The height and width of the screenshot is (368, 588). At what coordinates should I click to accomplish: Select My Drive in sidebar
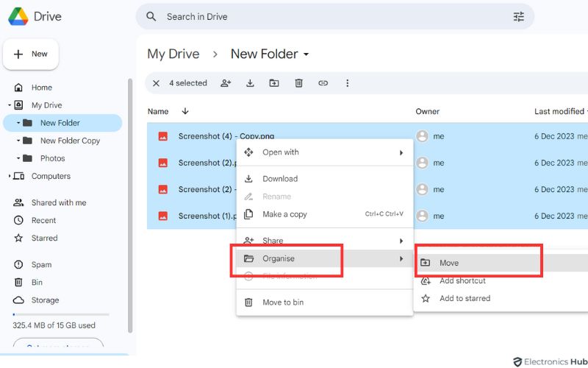click(46, 105)
